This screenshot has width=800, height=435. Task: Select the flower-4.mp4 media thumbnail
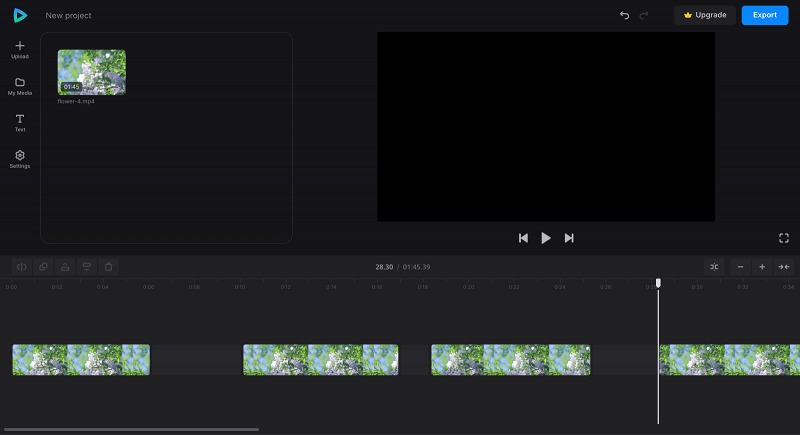(x=92, y=72)
